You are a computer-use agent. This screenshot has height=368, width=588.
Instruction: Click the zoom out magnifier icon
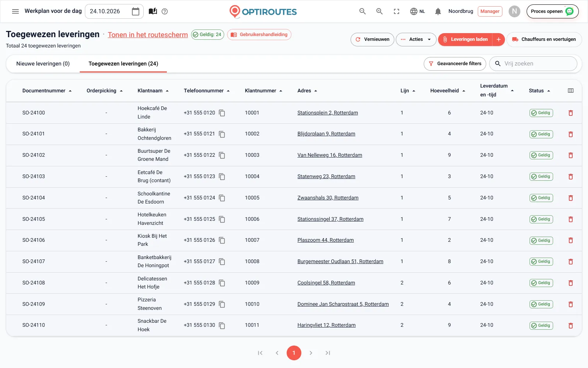tap(362, 11)
